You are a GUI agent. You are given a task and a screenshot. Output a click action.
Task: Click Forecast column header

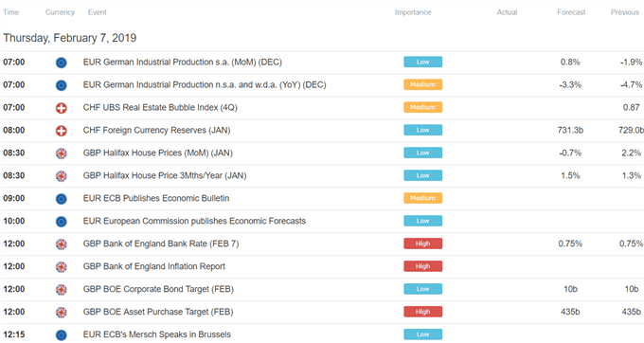571,12
